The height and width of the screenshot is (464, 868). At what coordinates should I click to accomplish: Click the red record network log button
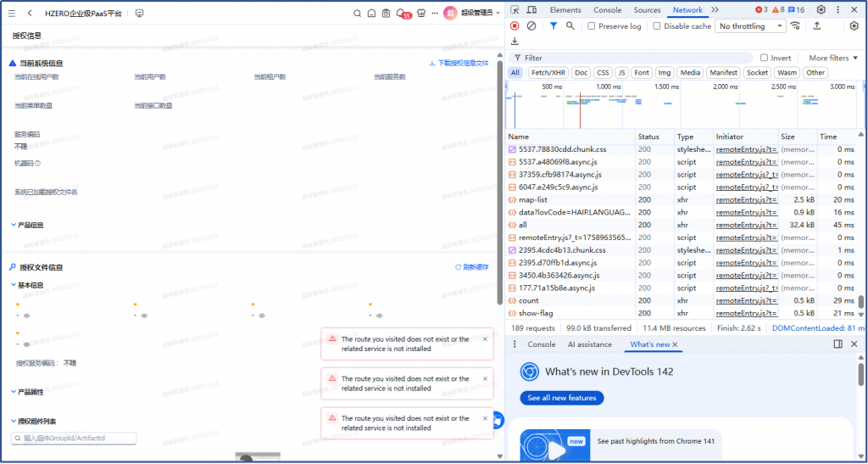(515, 26)
